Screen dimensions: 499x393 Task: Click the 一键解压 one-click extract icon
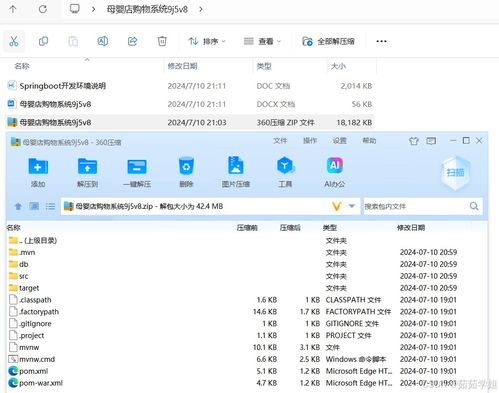137,173
